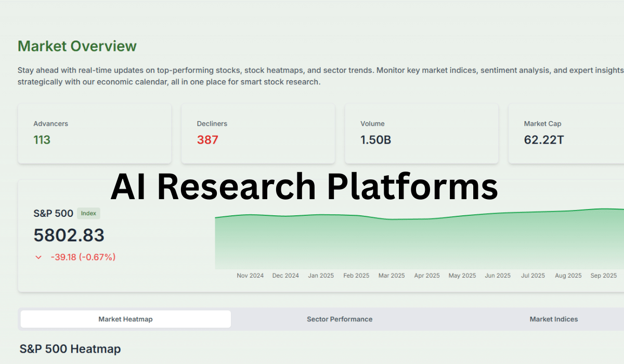624x364 pixels.
Task: Pick Jun 2025 on the chart timeline
Action: point(498,276)
